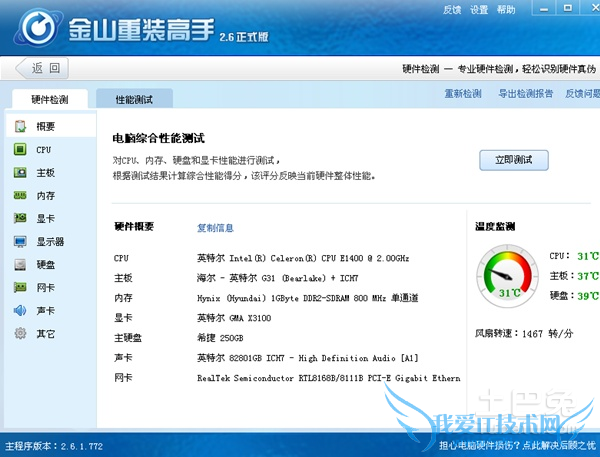Click the 反馈问题 link
Image resolution: width=600 pixels, height=457 pixels.
coord(582,93)
